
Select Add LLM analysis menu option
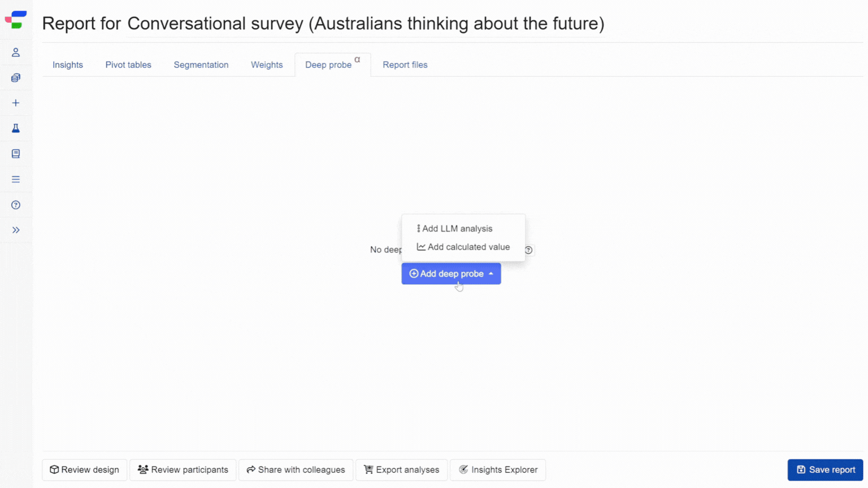point(457,229)
